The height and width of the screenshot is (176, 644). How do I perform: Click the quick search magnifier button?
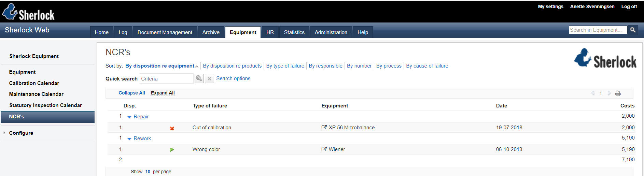(199, 78)
